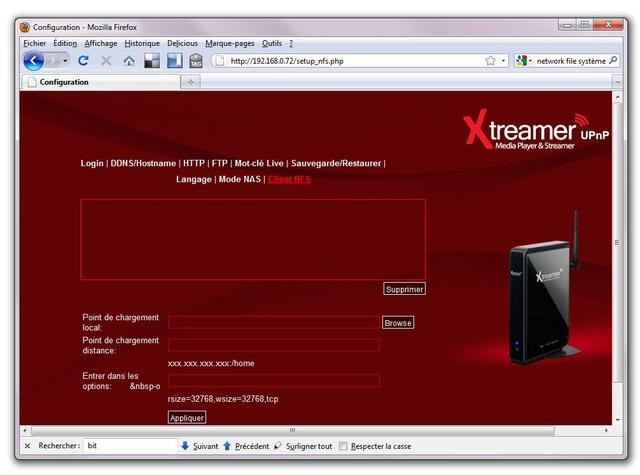Image resolution: width=640 pixels, height=475 pixels.
Task: Open the Historique menu
Action: point(142,43)
